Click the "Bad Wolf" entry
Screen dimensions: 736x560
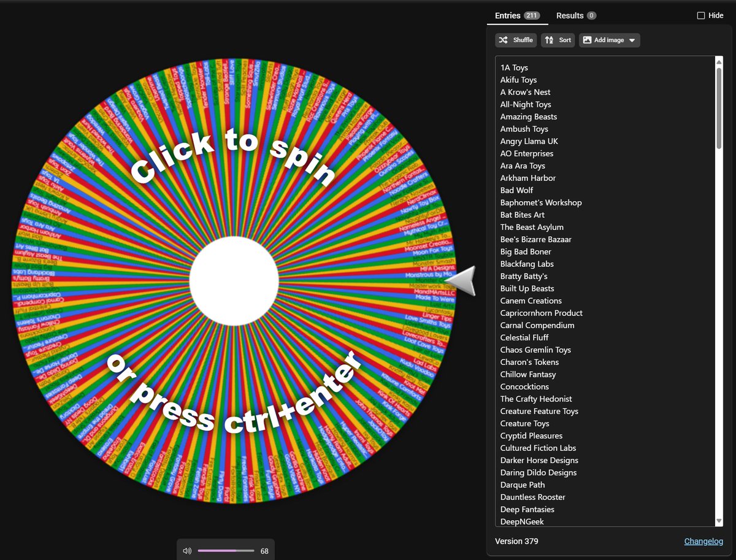click(516, 190)
